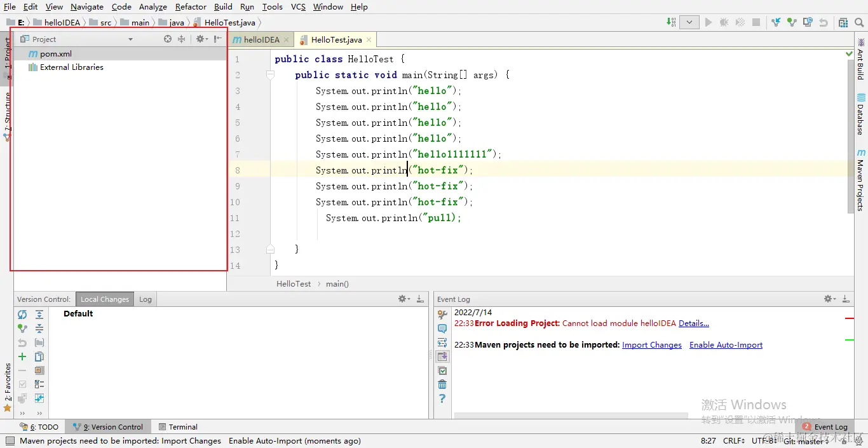Screen dimensions: 868x448
Task: Click the Revert icon in top toolbar
Action: [x=824, y=22]
